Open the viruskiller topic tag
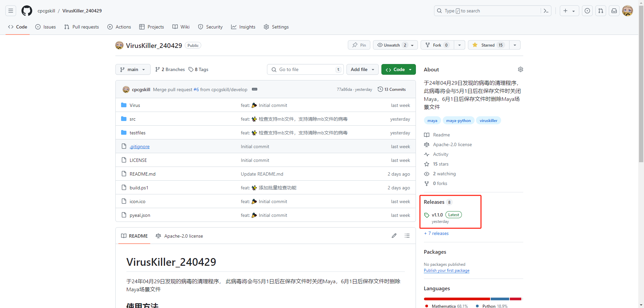Image resolution: width=644 pixels, height=308 pixels. (x=488, y=121)
